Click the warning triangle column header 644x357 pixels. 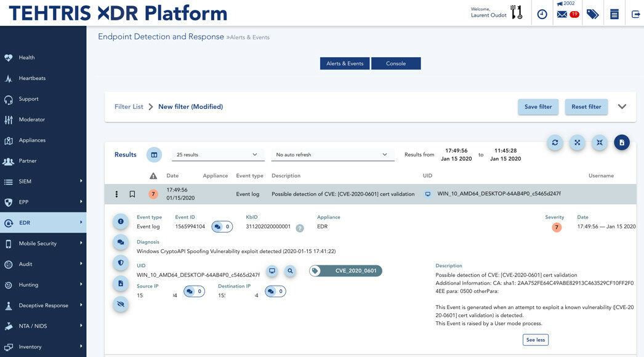[153, 176]
